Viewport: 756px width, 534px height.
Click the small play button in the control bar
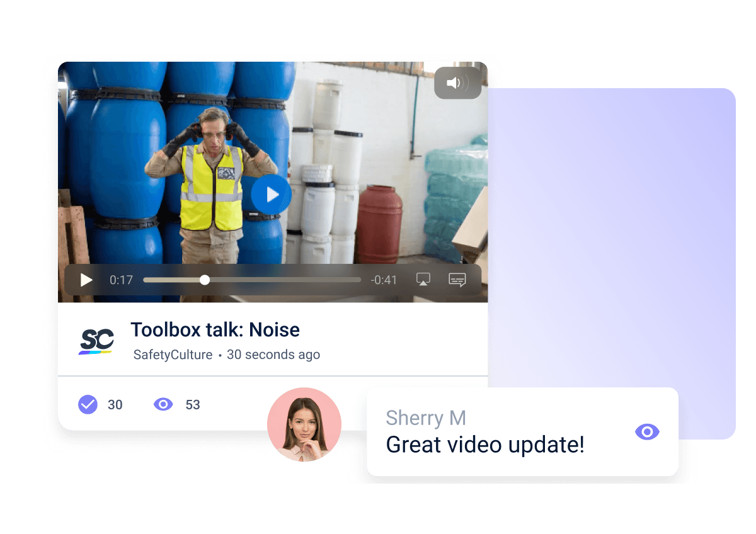coord(86,280)
